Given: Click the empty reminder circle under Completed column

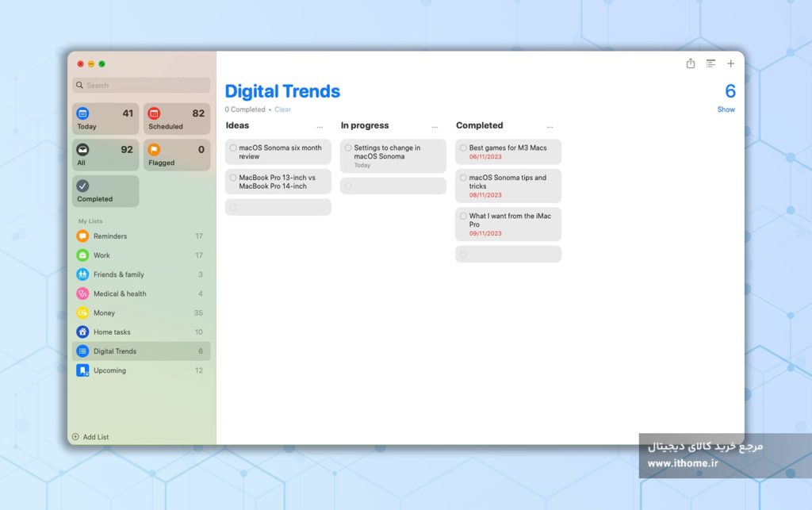Looking at the screenshot, I should (463, 255).
